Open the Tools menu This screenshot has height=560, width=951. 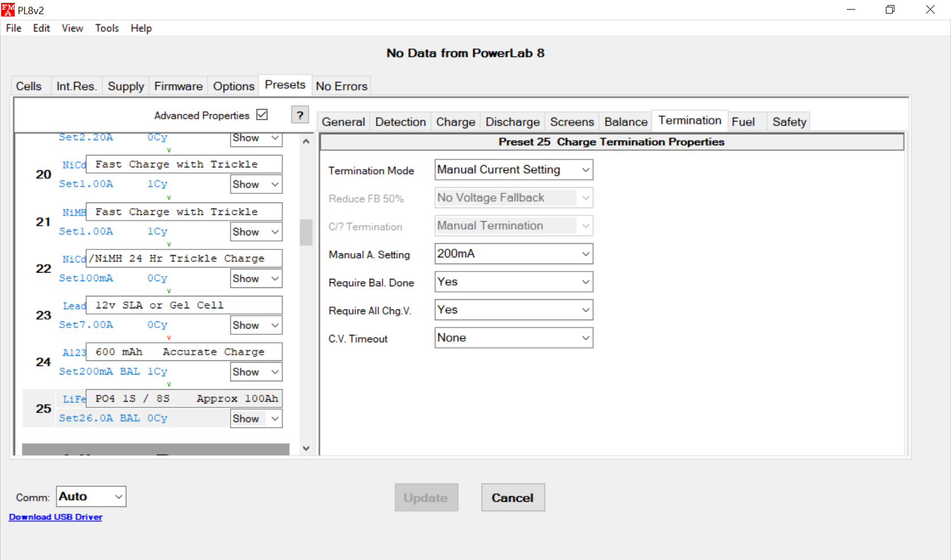tap(106, 28)
